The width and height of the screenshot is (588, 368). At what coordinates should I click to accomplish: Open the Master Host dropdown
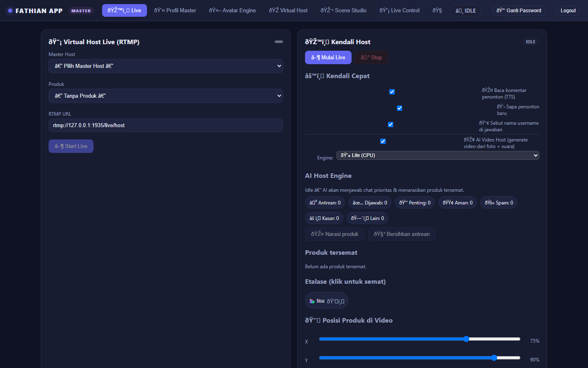pyautogui.click(x=166, y=66)
